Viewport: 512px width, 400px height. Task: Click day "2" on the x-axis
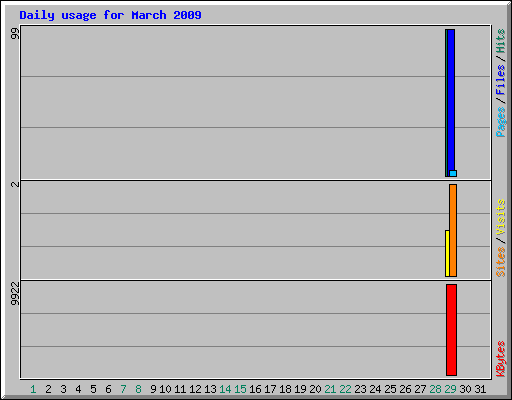pos(48,389)
